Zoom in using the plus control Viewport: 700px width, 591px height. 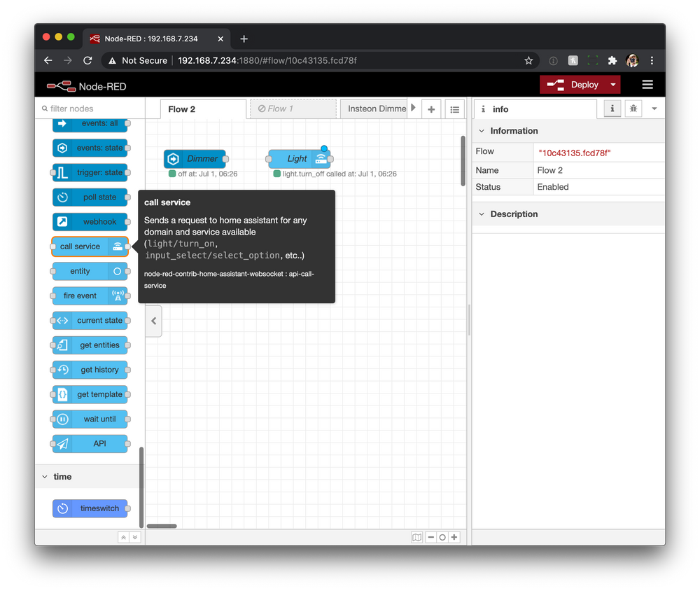pyautogui.click(x=454, y=537)
